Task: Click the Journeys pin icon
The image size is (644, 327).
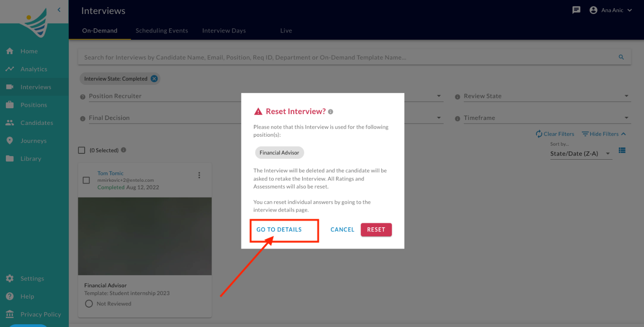Action: [9, 141]
